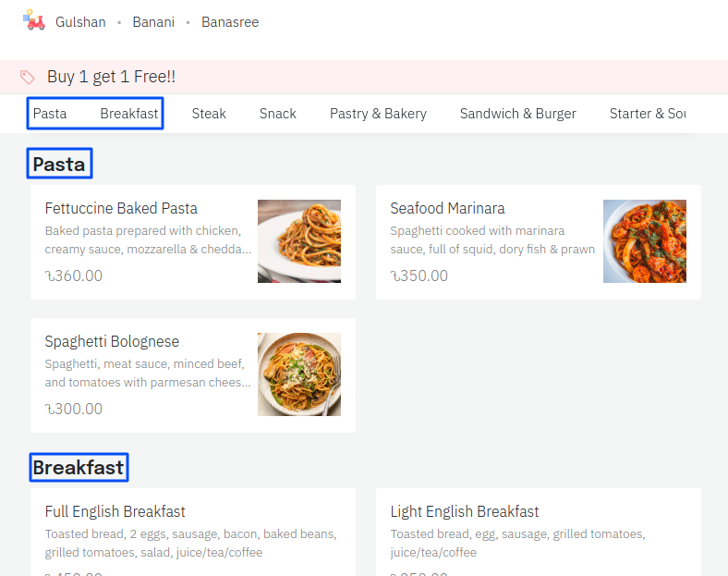Go to the Snack category tab
The image size is (728, 576).
(x=277, y=114)
